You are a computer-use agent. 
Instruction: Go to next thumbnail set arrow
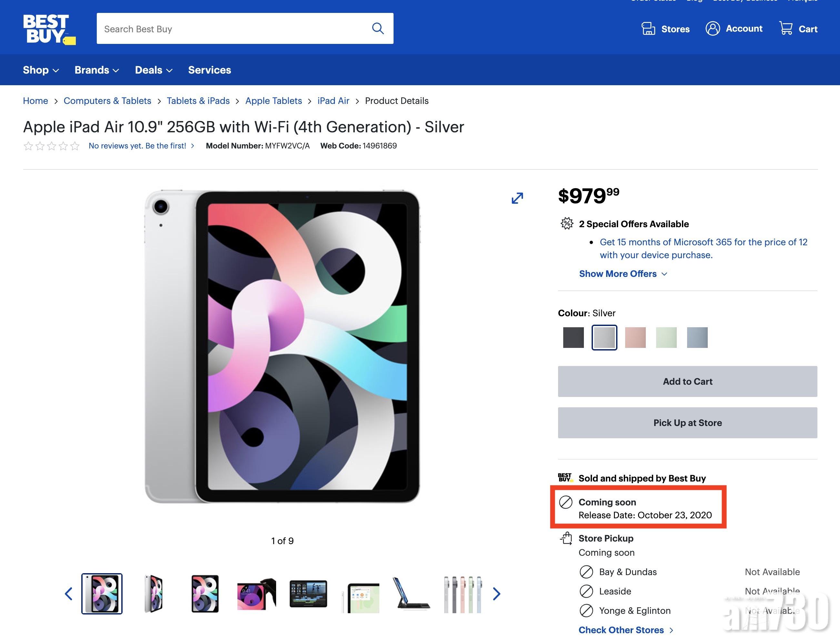coord(496,594)
